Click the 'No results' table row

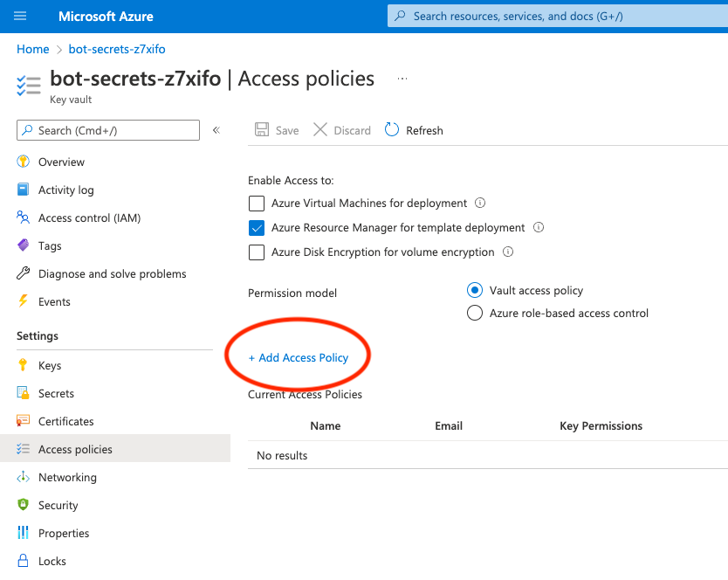point(488,455)
